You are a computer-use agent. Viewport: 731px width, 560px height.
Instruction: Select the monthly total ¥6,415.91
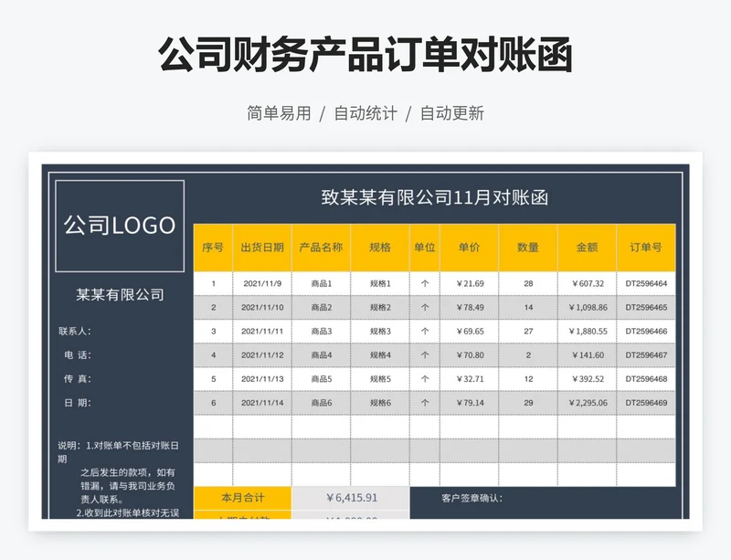[351, 498]
